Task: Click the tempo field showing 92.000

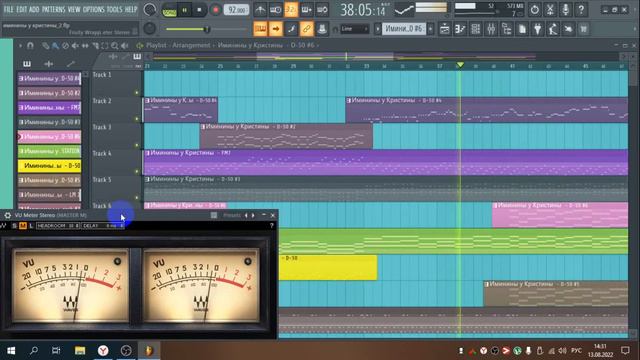Action: (237, 10)
